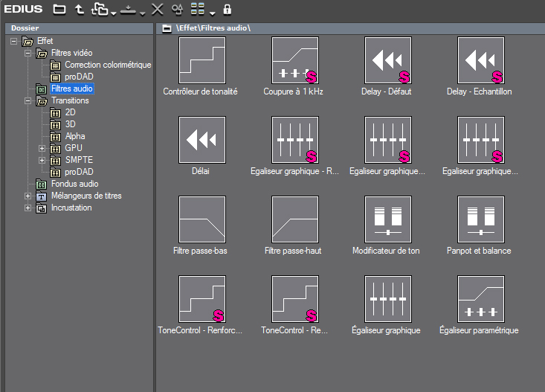Select Filtres audio tree item
Viewport: 545px width, 392px height.
[72, 89]
